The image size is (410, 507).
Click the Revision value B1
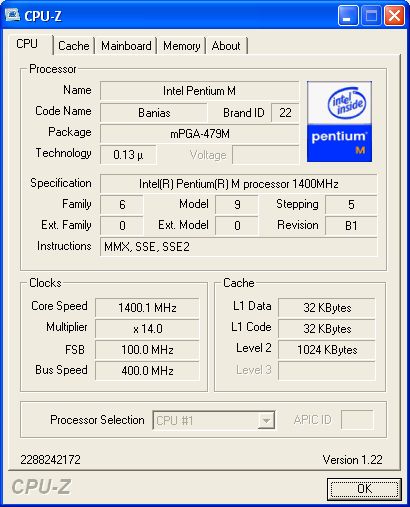pyautogui.click(x=351, y=226)
